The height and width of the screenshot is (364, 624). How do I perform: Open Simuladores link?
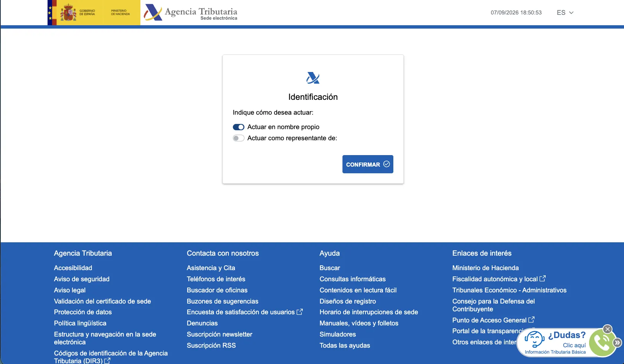click(338, 334)
